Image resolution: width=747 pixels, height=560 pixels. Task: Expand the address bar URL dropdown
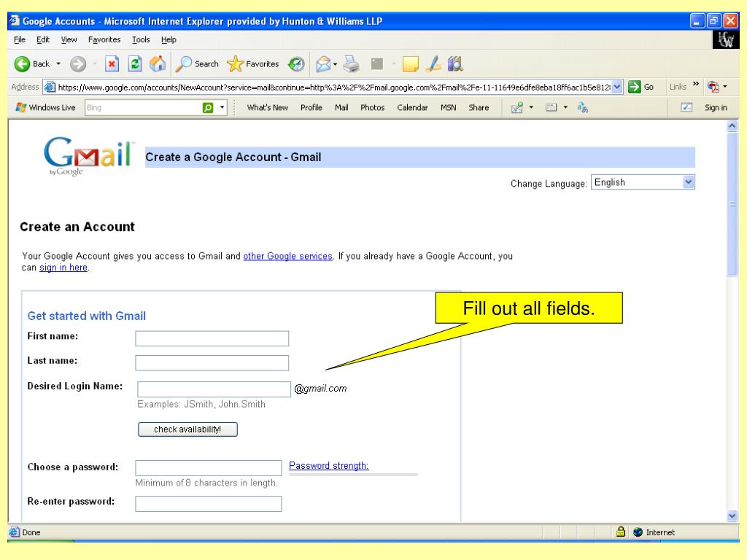pyautogui.click(x=617, y=87)
